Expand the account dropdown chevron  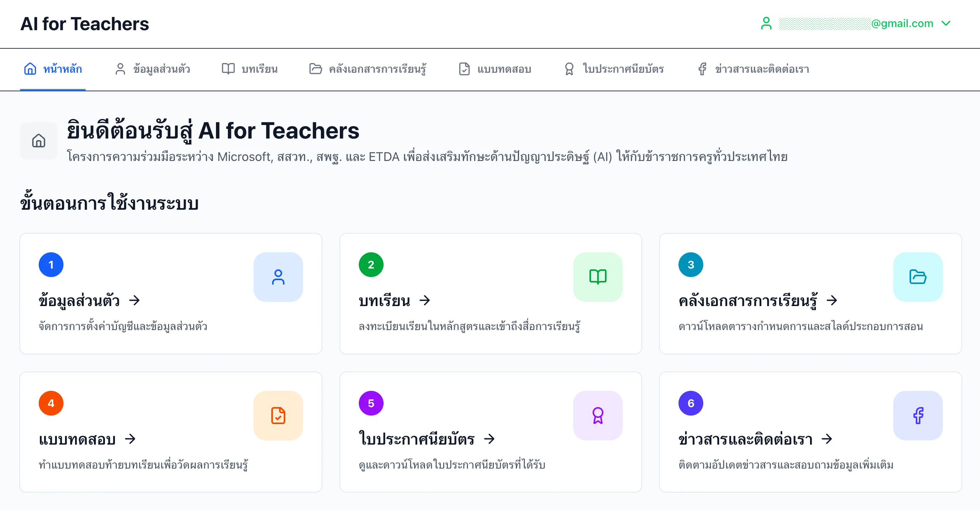pyautogui.click(x=946, y=24)
